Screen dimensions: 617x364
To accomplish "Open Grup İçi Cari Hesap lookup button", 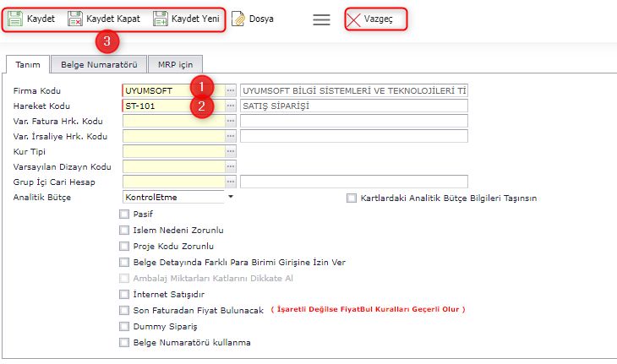I will (231, 182).
